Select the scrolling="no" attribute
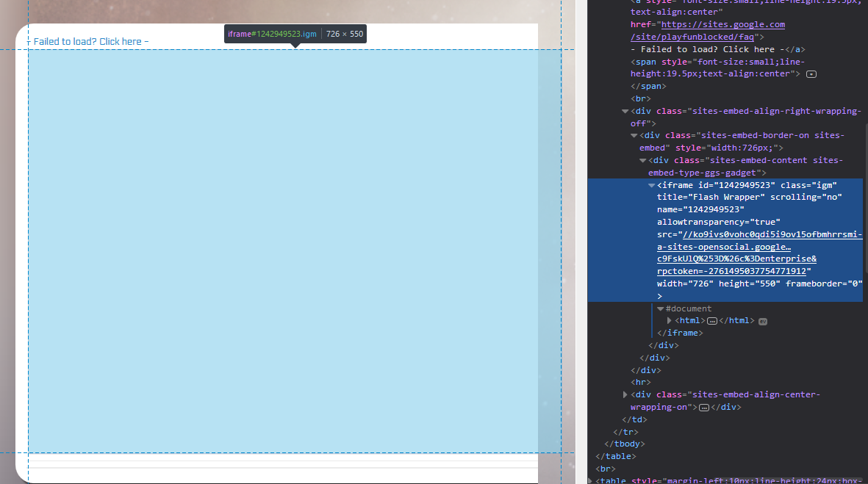The image size is (868, 484). (806, 197)
